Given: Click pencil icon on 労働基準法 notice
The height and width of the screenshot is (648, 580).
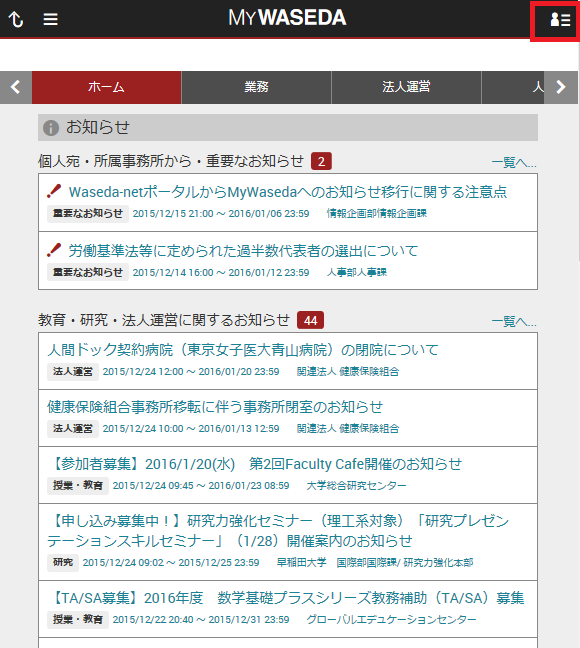Looking at the screenshot, I should (x=54, y=250).
